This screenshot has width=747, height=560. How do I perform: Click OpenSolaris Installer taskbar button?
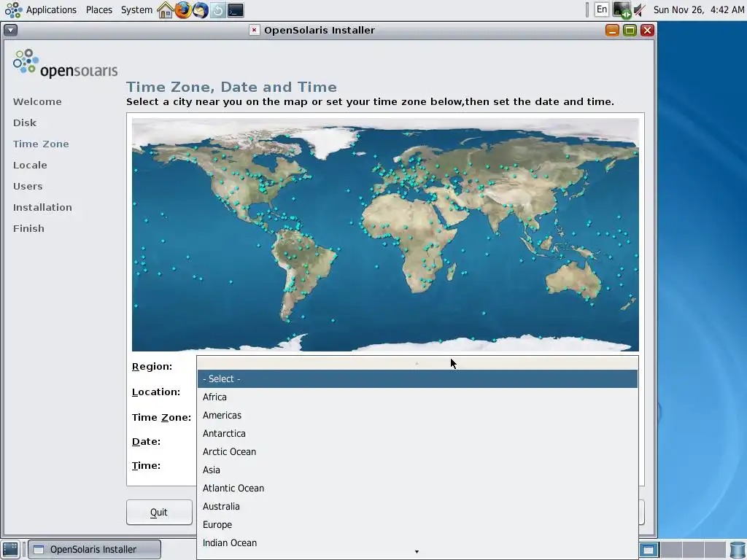tap(94, 550)
